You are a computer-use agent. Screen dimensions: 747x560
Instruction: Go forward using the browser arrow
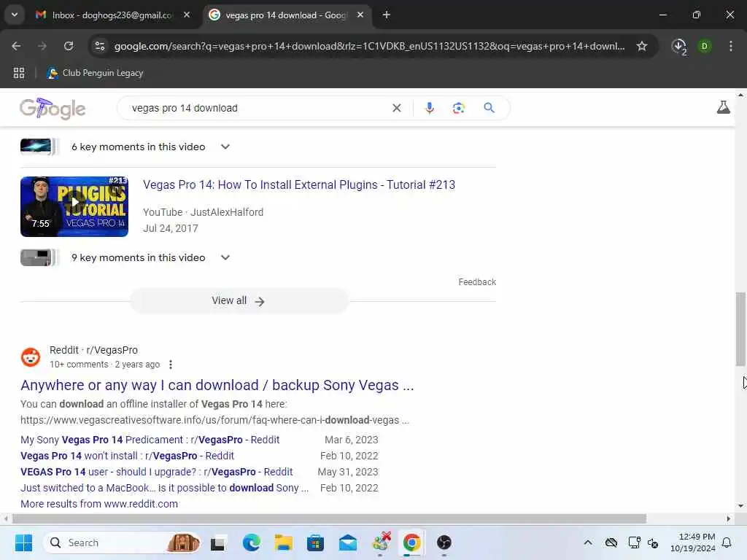click(42, 46)
